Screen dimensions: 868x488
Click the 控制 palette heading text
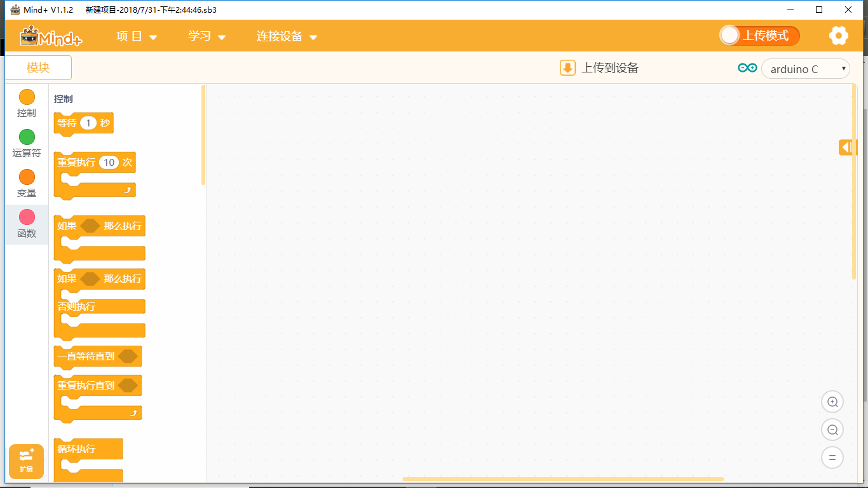(x=64, y=99)
